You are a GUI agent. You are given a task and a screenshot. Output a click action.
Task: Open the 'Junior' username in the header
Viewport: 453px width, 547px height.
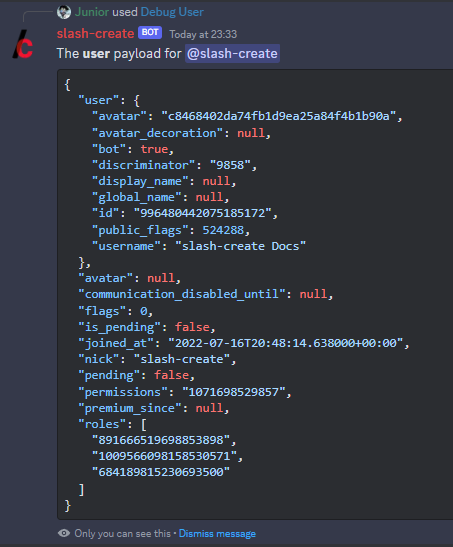tap(92, 12)
